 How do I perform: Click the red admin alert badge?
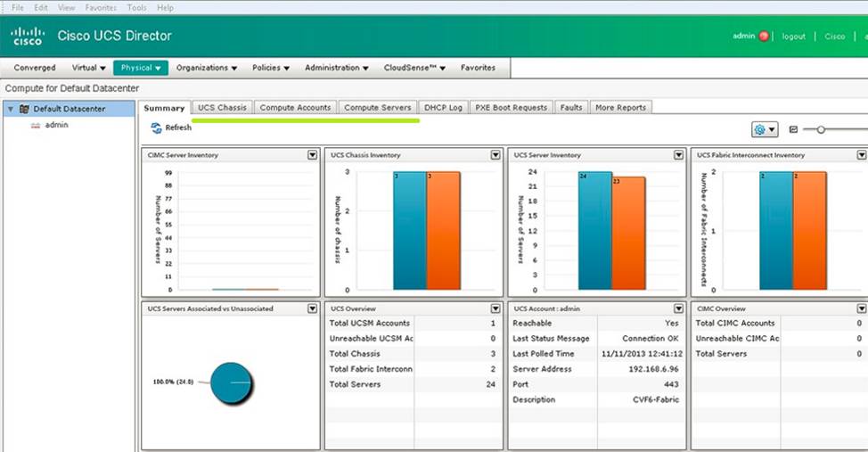764,37
